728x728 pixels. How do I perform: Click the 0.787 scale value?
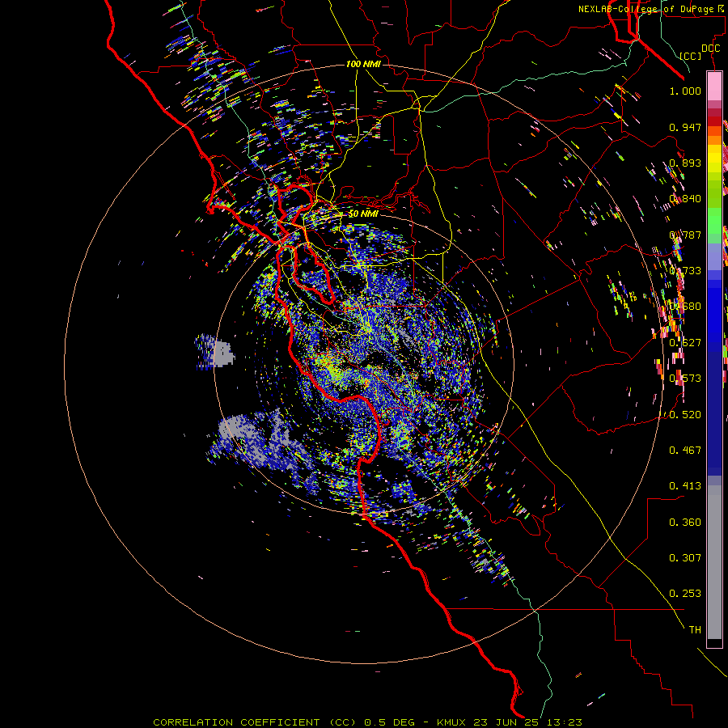[x=685, y=235]
